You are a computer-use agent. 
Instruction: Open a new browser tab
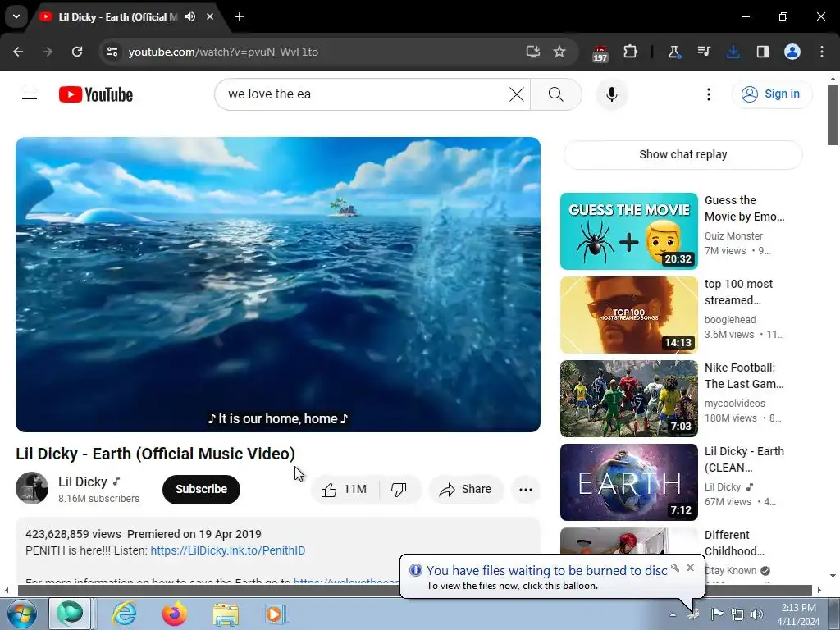click(240, 16)
